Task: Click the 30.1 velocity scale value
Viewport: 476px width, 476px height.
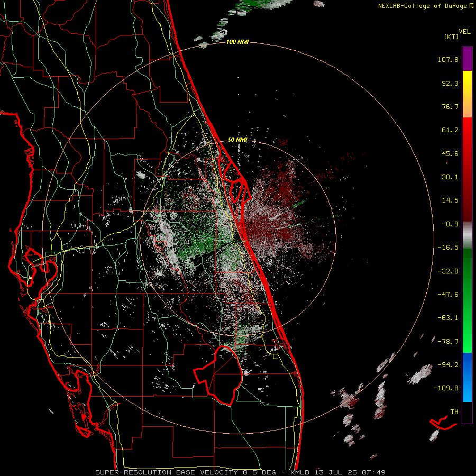Action: coord(450,177)
